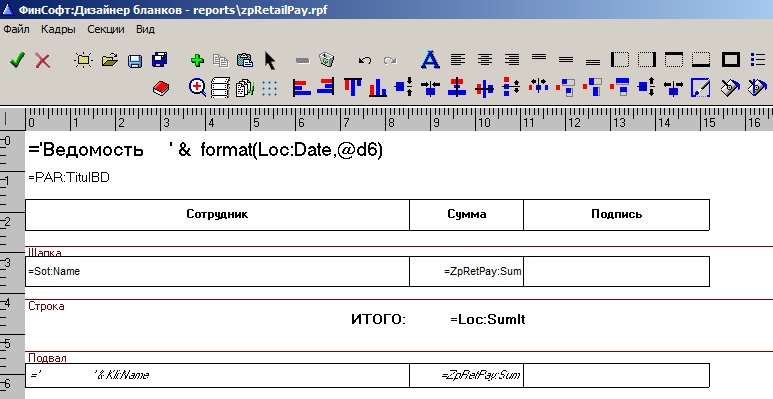The height and width of the screenshot is (399, 773).
Task: Add a new element with the green plus icon
Action: 197,60
